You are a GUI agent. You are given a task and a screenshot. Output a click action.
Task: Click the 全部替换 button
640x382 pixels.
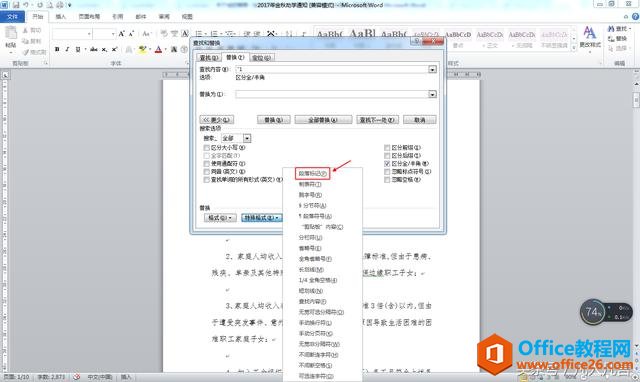tap(323, 120)
